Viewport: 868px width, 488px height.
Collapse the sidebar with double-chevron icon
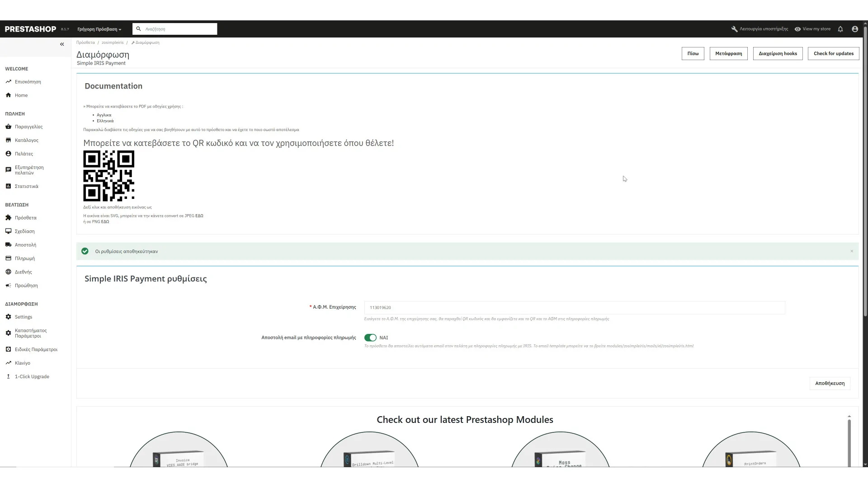pos(62,44)
